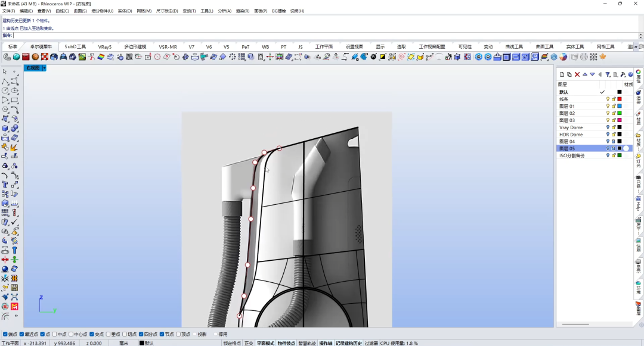Screen dimensions: 644x346
Task: Toggle 记录建构历史 in status bar
Action: click(x=349, y=343)
